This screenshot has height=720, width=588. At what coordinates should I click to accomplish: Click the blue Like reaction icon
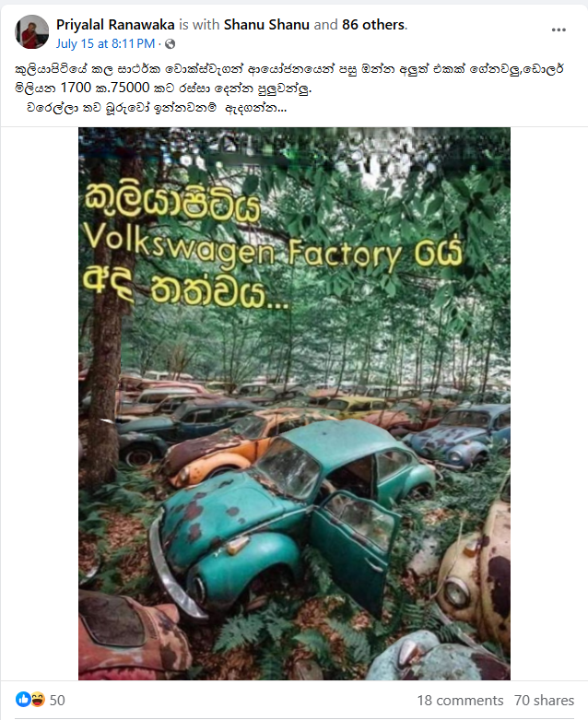(x=23, y=700)
